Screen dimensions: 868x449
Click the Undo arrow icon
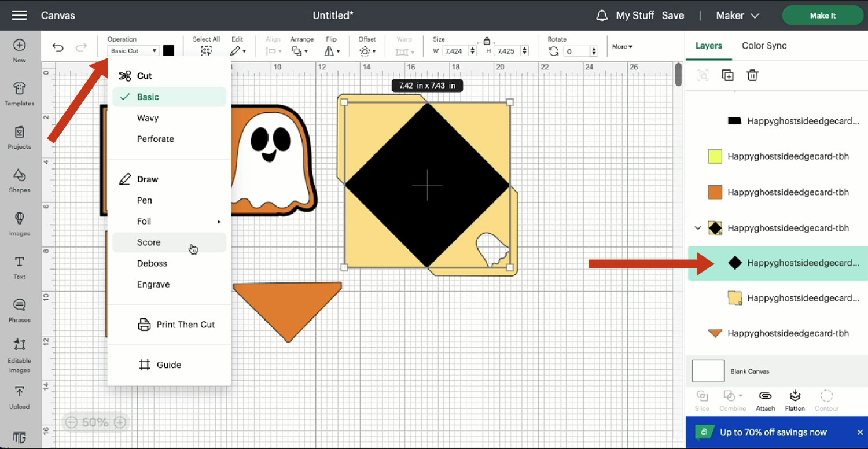58,48
